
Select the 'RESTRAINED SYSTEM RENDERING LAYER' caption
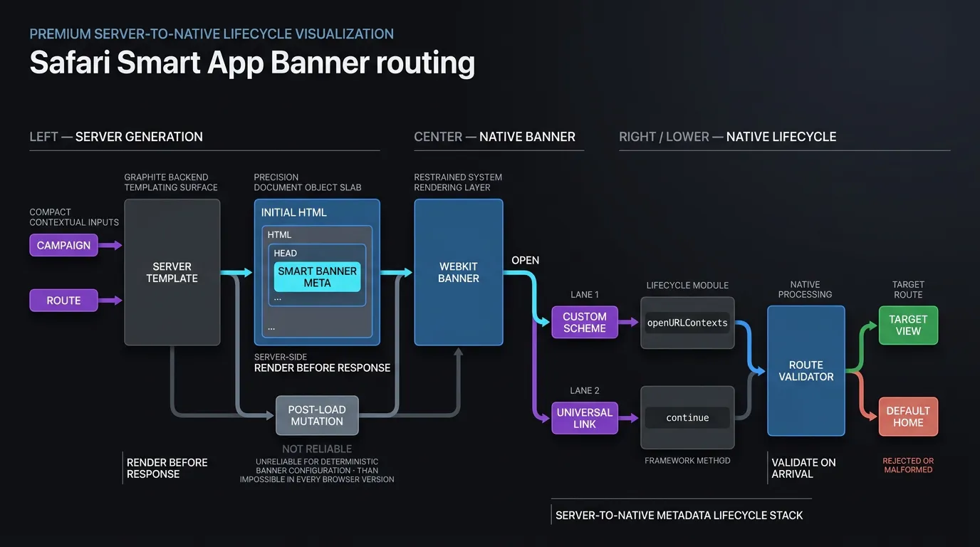tap(458, 182)
